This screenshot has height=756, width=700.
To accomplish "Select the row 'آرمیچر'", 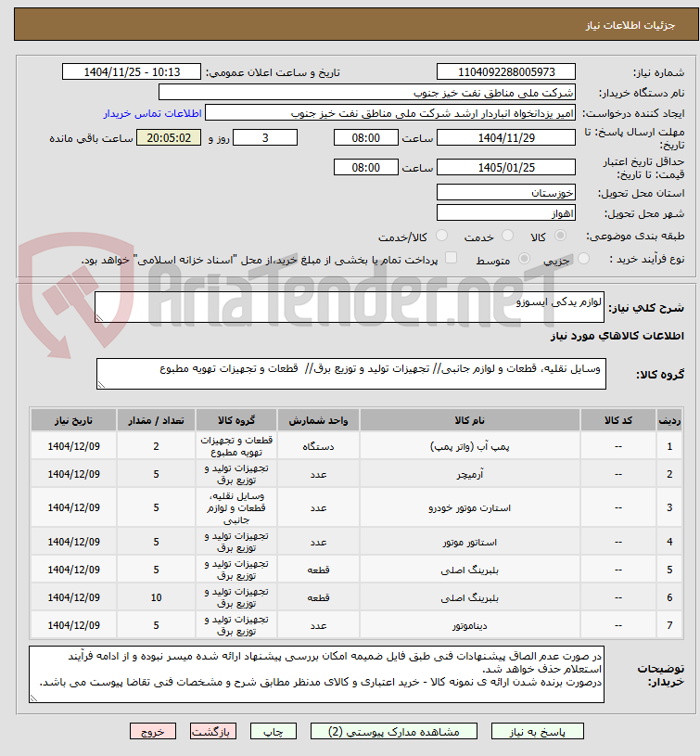I will point(357,474).
